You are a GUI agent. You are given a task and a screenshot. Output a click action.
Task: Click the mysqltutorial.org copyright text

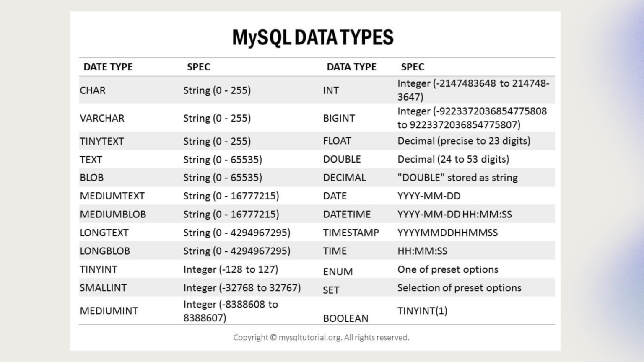pos(321,337)
